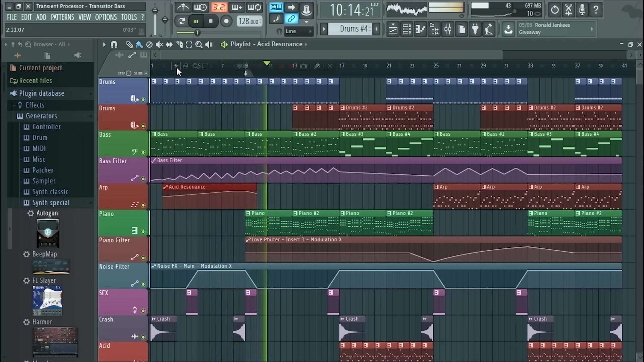
Task: Open the Piano roll panel
Action: 420,29
